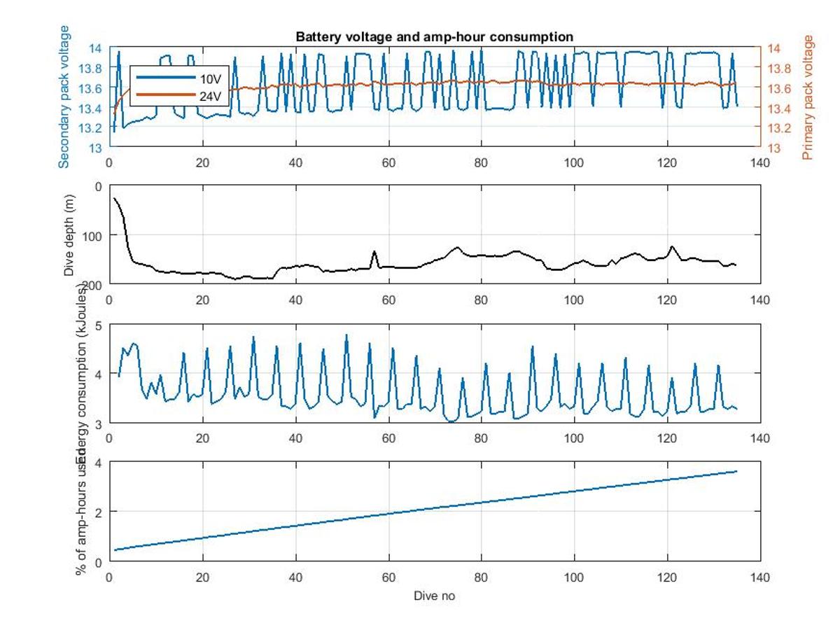Click the 2 tick on the amp-hours used y-axis
Viewport: 840px width, 630px height.
pyautogui.click(x=99, y=512)
